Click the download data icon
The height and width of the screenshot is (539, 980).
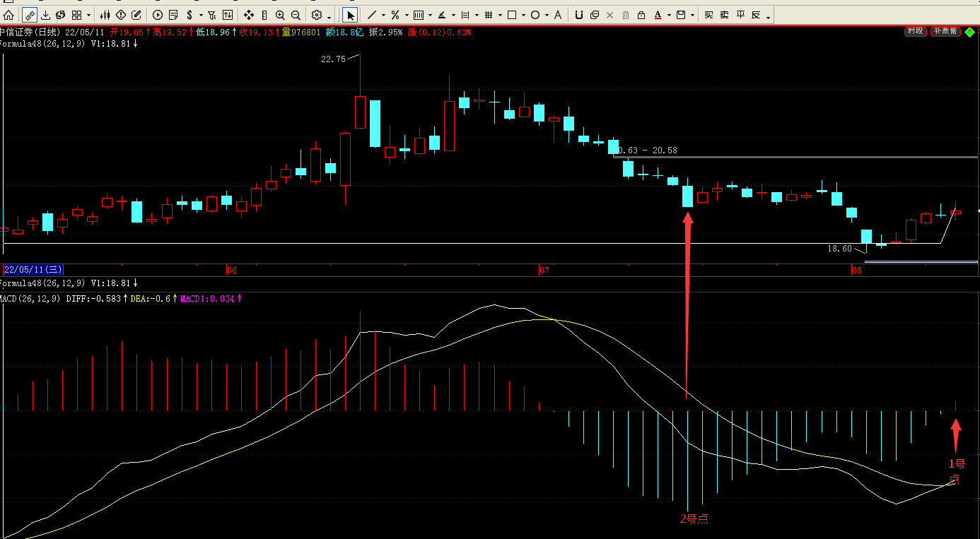pyautogui.click(x=45, y=15)
